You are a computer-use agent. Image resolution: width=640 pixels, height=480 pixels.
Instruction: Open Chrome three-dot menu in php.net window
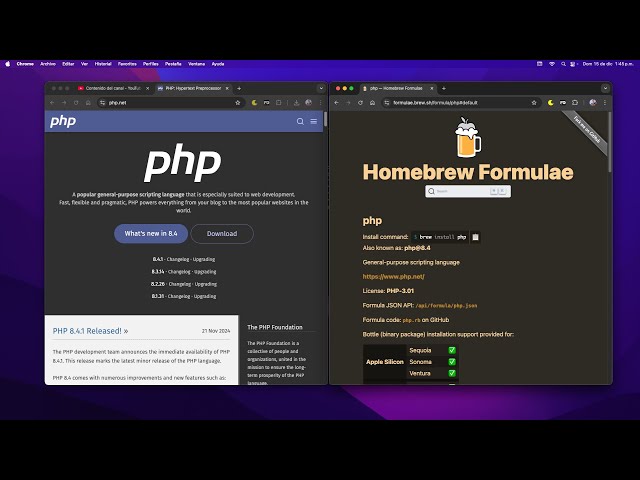tap(320, 103)
